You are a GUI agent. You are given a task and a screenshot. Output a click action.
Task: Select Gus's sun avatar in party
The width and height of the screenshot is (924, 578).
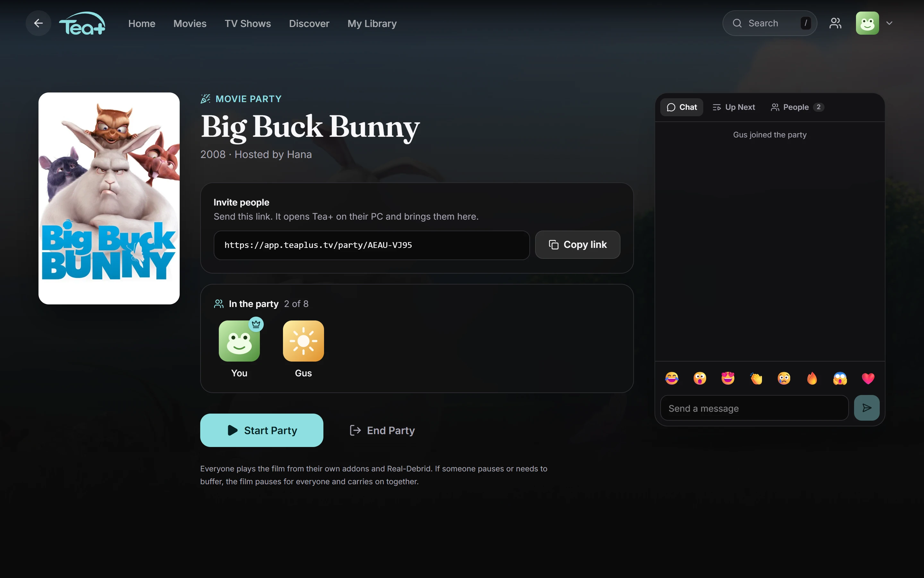[x=304, y=341]
